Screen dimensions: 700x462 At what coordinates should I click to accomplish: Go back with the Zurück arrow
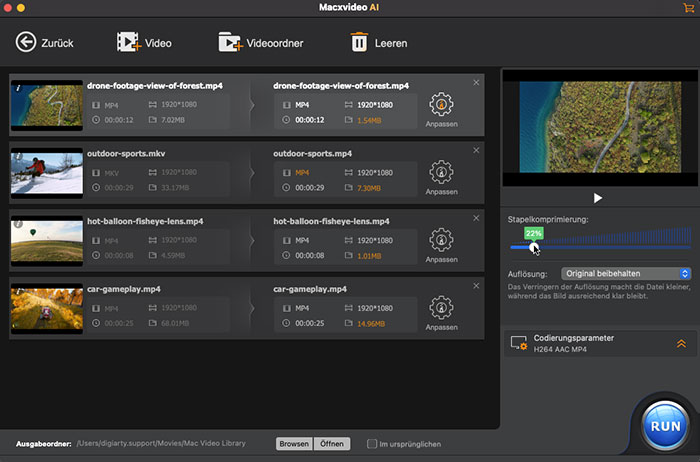[x=25, y=42]
